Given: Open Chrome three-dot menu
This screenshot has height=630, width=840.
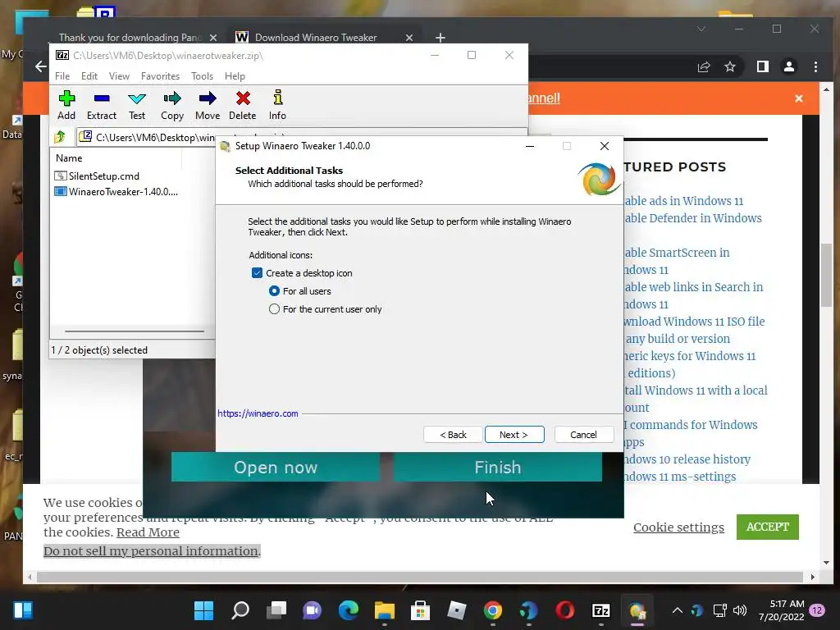Looking at the screenshot, I should (815, 66).
